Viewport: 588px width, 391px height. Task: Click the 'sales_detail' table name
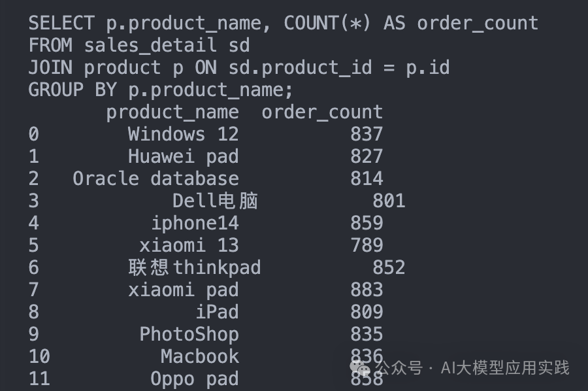150,46
